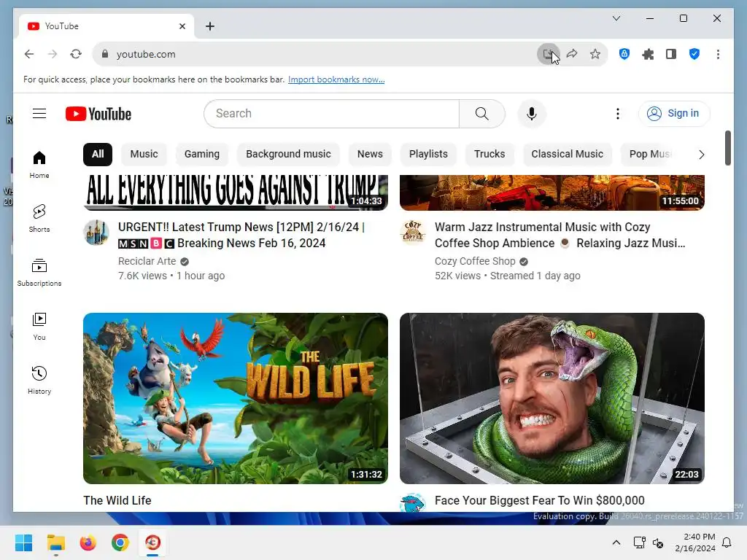
Task: Play the Trump news thumbnail
Action: pyautogui.click(x=236, y=192)
